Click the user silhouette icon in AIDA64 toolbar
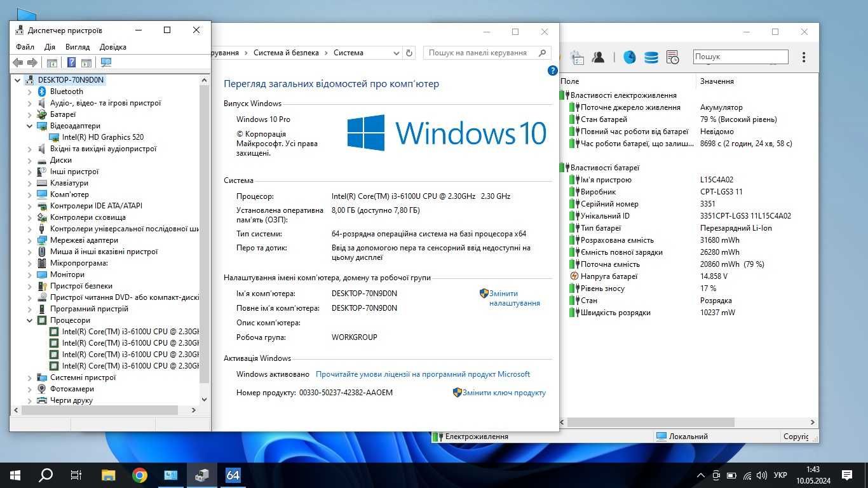The image size is (868, 488). point(598,57)
